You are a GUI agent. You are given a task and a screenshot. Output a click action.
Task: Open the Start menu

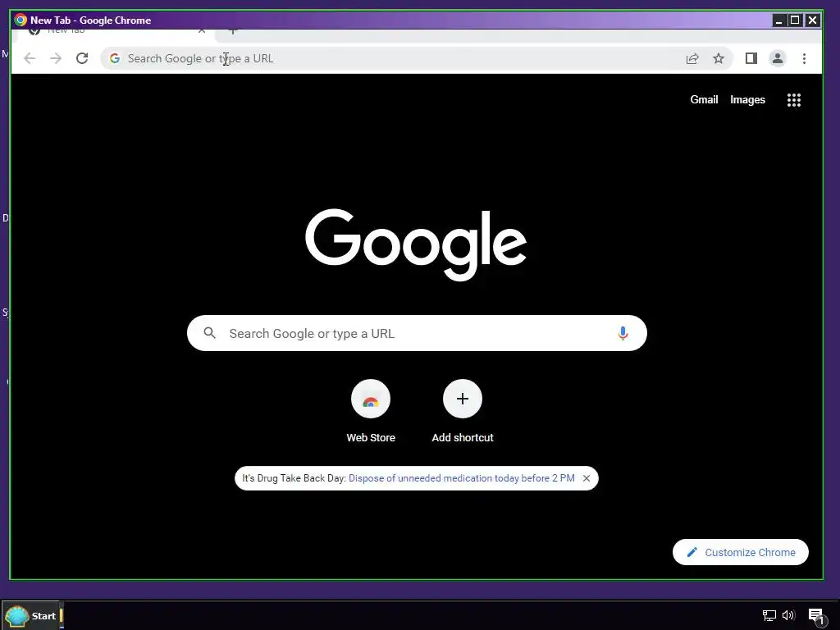[30, 615]
